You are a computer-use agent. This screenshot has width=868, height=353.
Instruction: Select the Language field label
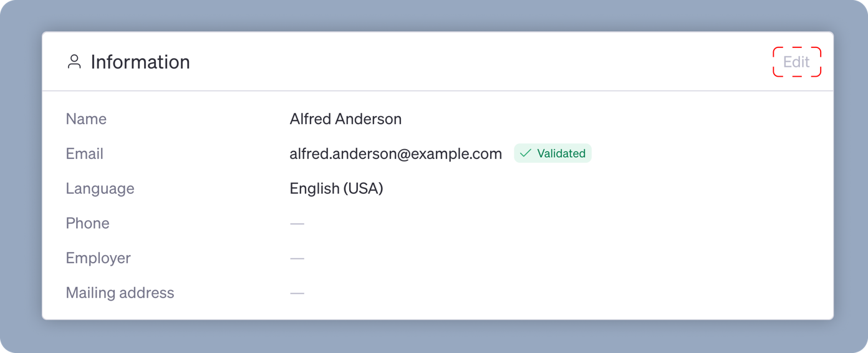[100, 189]
